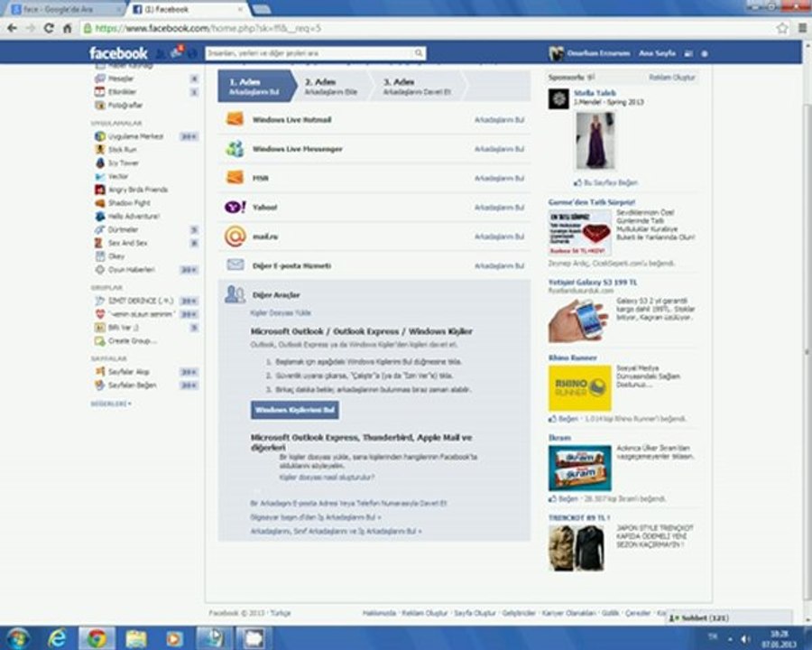Select step 1. Adım Arkadaşlarını Bul
Image resolution: width=812 pixels, height=650 pixels.
[x=254, y=86]
